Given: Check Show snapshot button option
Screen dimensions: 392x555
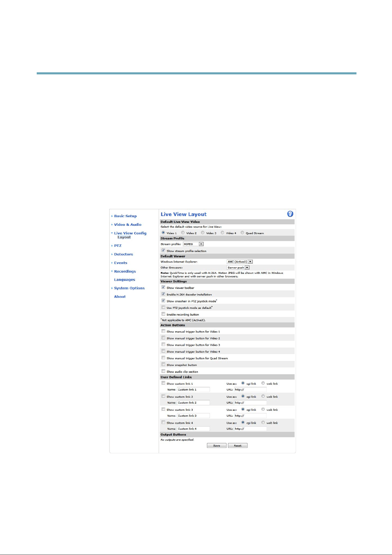Looking at the screenshot, I should (x=163, y=364).
